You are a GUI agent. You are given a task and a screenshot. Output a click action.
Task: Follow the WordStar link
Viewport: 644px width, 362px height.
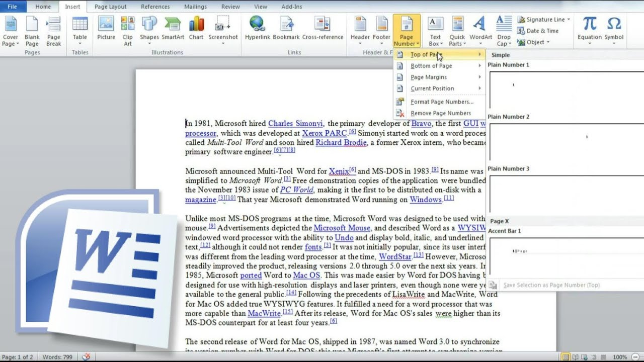395,256
